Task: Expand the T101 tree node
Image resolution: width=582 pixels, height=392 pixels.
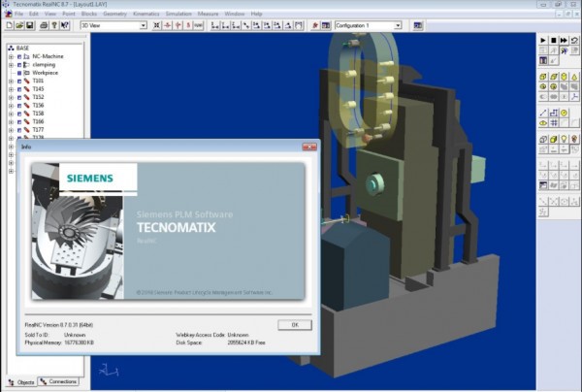Action: (x=11, y=81)
